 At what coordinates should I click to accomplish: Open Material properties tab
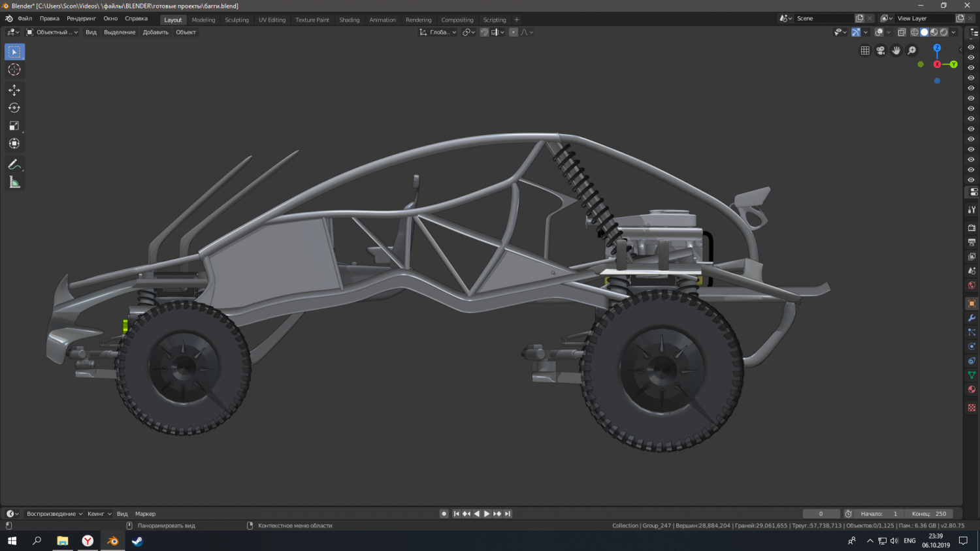[972, 390]
